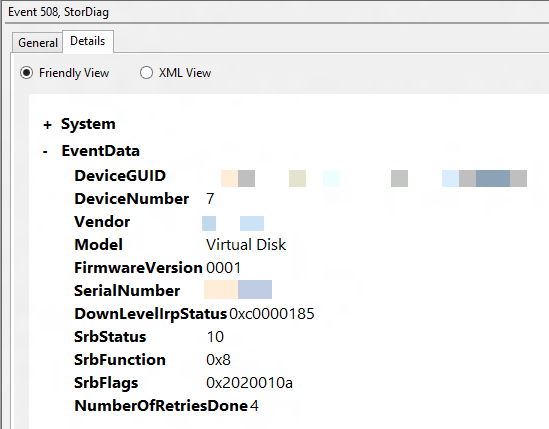Click the EventData heading
The image size is (549, 429).
coord(100,151)
